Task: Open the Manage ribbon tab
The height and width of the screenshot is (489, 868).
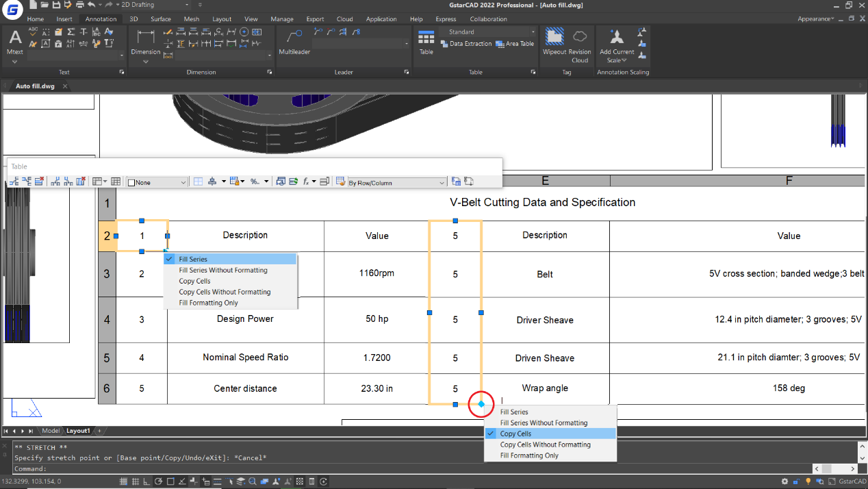Action: 282,19
